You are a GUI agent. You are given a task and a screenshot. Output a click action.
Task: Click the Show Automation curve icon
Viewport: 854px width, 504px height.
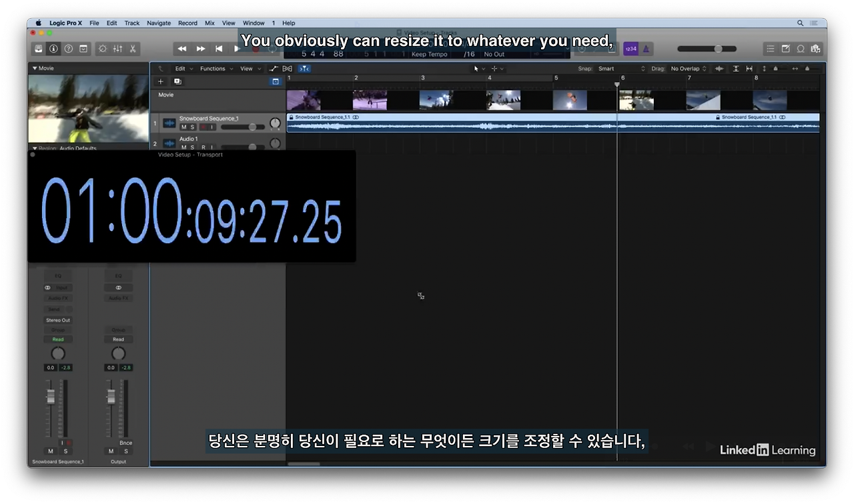click(x=274, y=69)
